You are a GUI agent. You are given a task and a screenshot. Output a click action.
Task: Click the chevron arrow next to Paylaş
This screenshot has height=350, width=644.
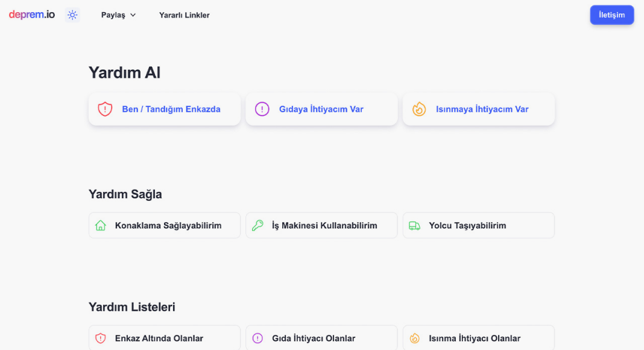click(x=133, y=15)
